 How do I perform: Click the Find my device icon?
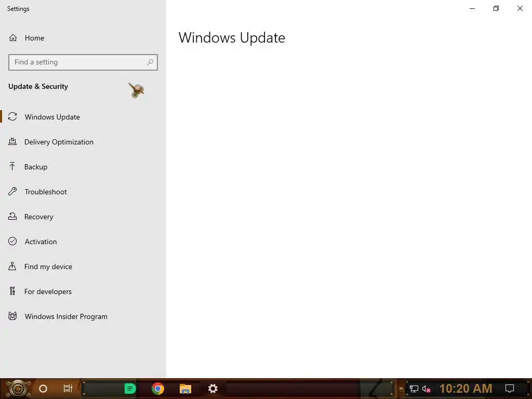click(12, 266)
